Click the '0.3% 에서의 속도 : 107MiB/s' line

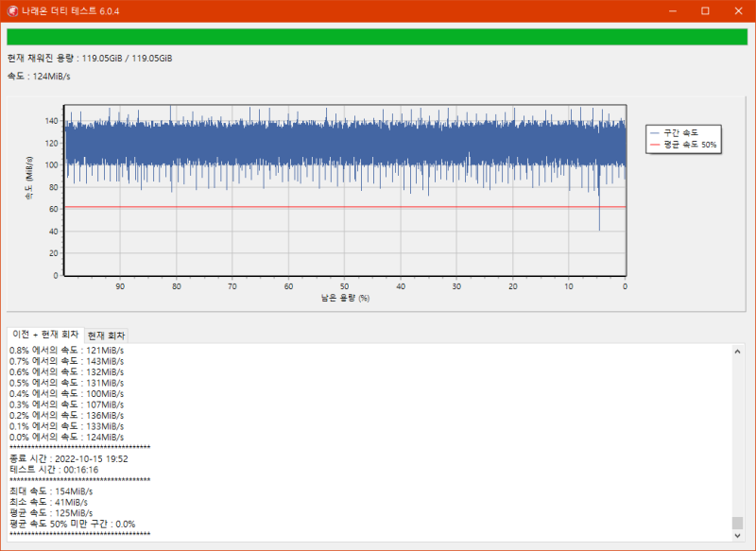pyautogui.click(x=66, y=405)
